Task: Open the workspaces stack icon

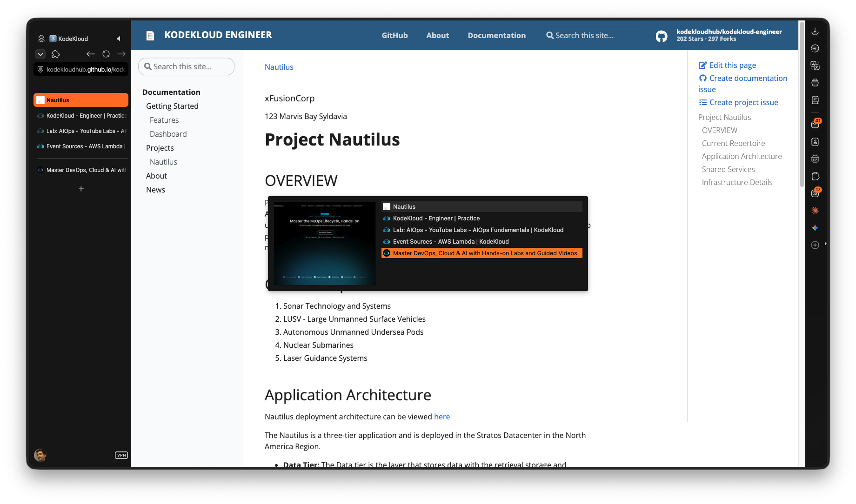Action: [x=41, y=39]
